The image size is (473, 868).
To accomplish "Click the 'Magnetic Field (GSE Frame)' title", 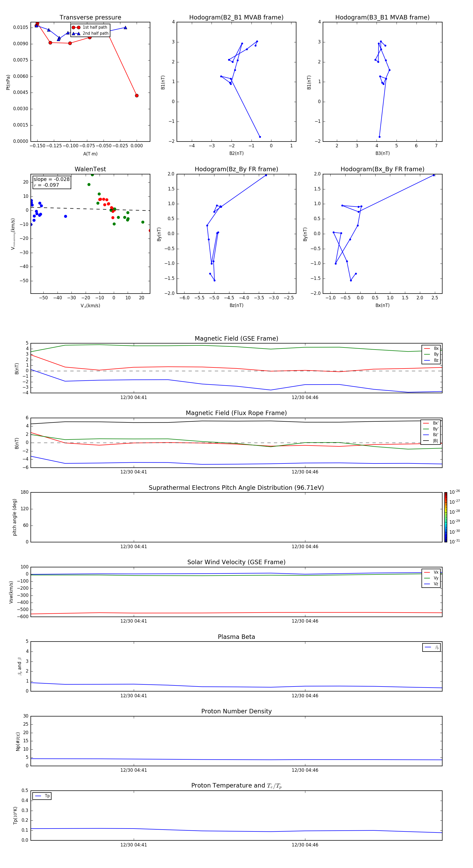I will [x=236, y=339].
